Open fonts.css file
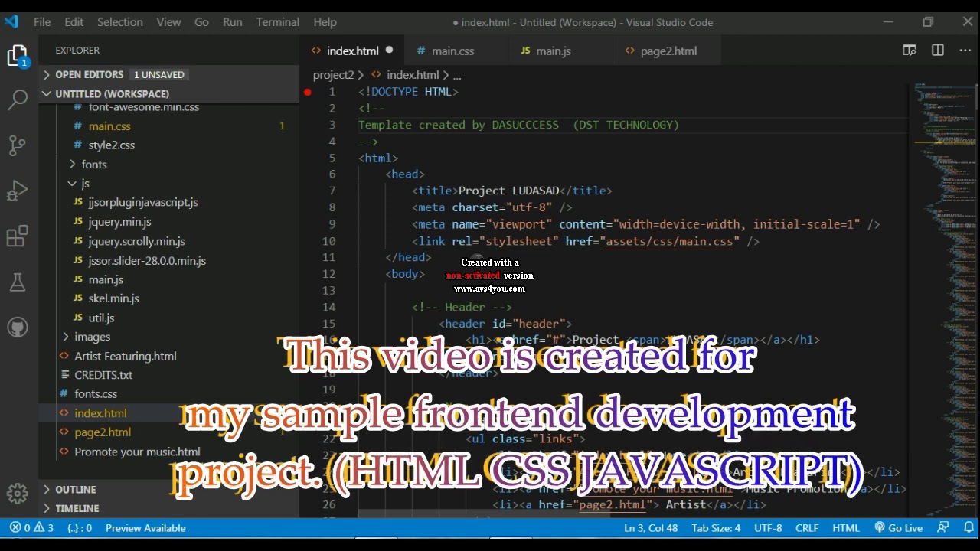 tap(96, 394)
